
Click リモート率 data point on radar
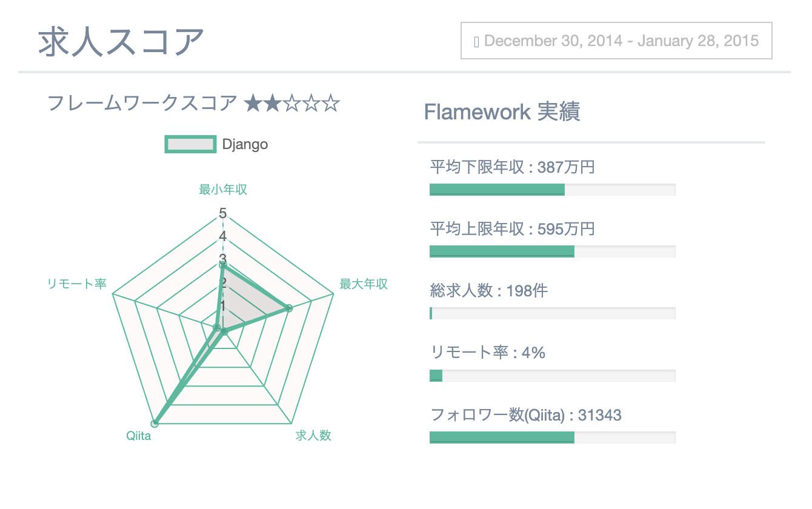click(x=216, y=328)
